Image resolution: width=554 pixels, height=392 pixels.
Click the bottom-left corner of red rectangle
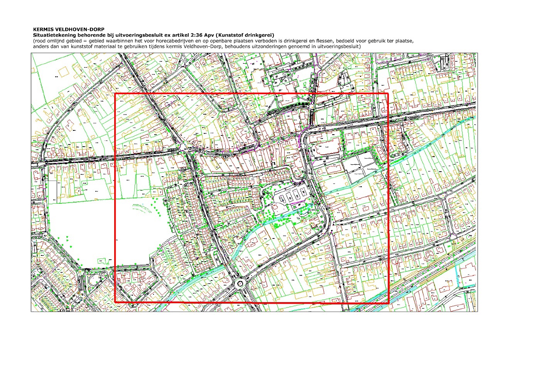coord(115,302)
